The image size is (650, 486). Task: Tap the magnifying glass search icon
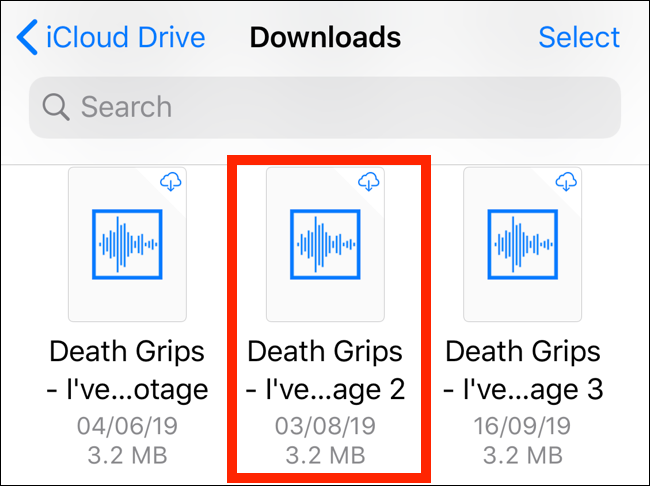pyautogui.click(x=57, y=107)
